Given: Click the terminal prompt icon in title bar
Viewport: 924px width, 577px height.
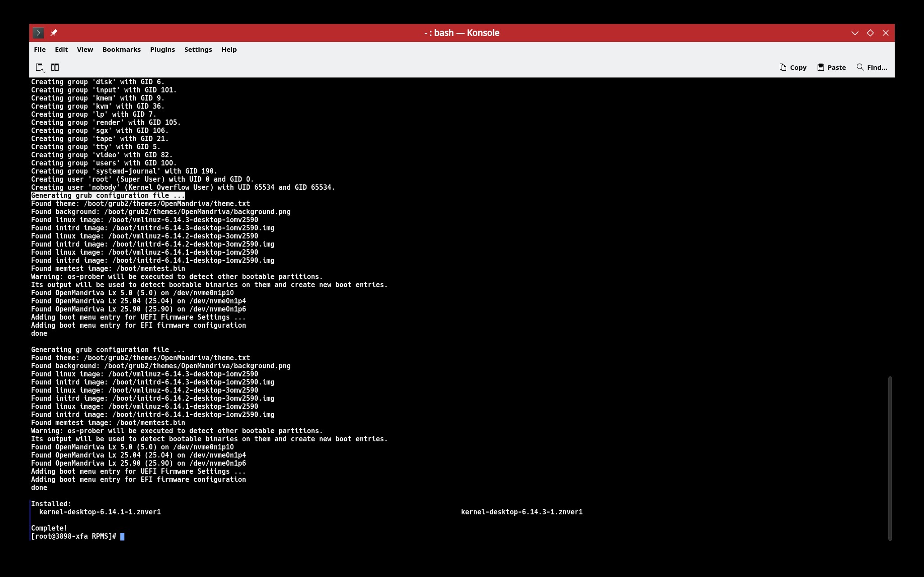Looking at the screenshot, I should (x=38, y=33).
